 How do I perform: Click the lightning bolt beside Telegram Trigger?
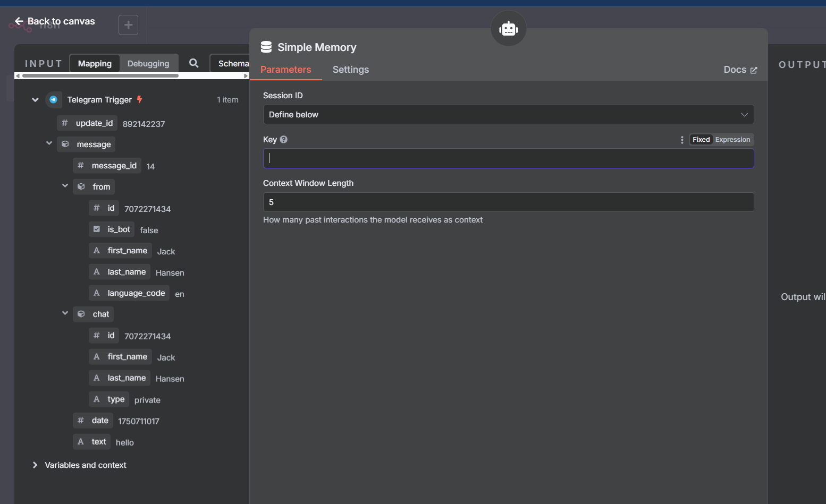[140, 99]
